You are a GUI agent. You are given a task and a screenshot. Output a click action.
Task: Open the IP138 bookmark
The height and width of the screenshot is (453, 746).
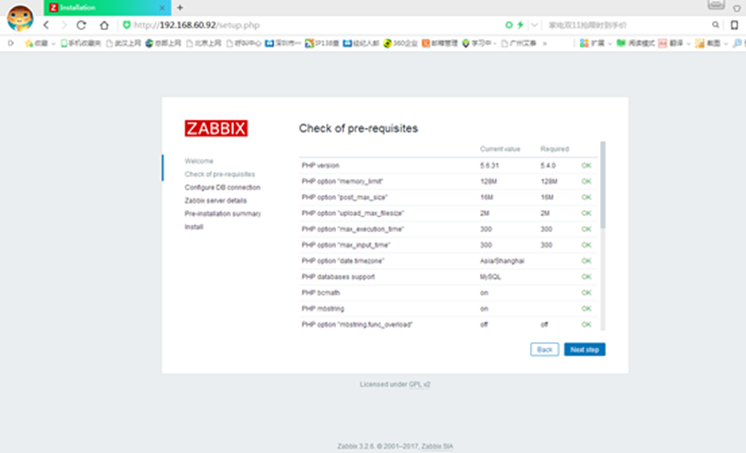coord(322,43)
